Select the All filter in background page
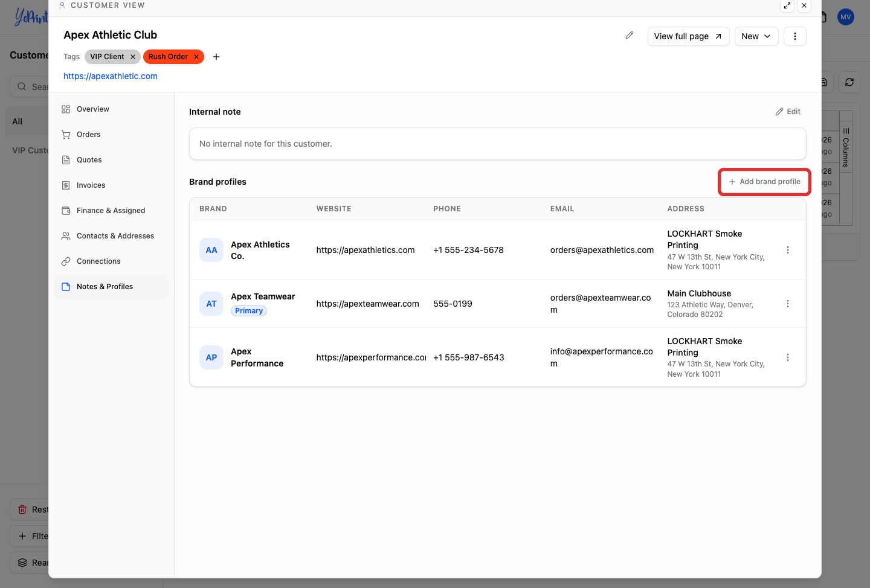 pos(27,121)
